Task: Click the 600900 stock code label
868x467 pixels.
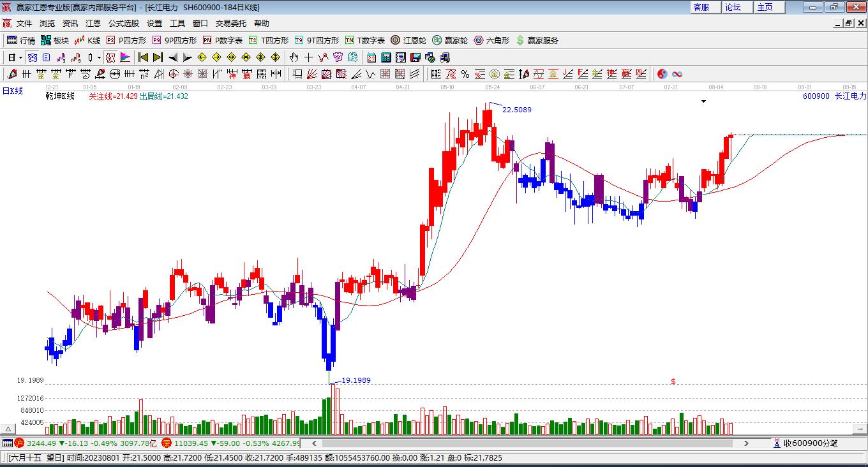Action: click(816, 96)
